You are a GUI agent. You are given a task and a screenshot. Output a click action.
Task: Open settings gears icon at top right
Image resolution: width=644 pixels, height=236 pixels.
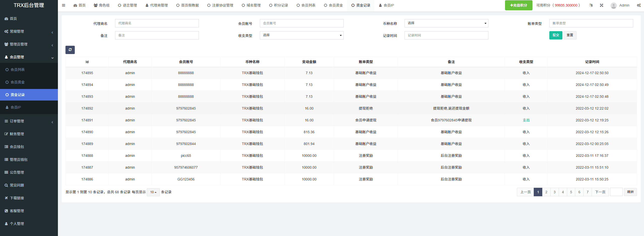(639, 5)
